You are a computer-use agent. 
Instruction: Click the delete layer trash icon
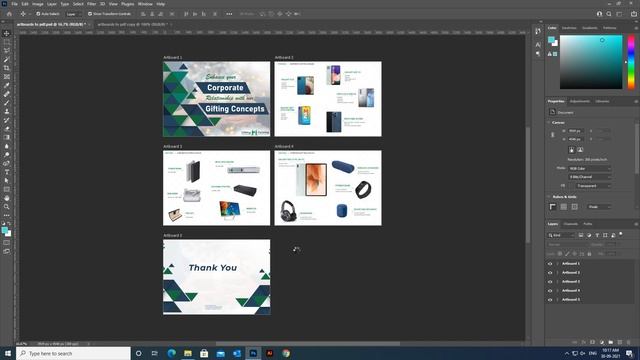pyautogui.click(x=629, y=342)
